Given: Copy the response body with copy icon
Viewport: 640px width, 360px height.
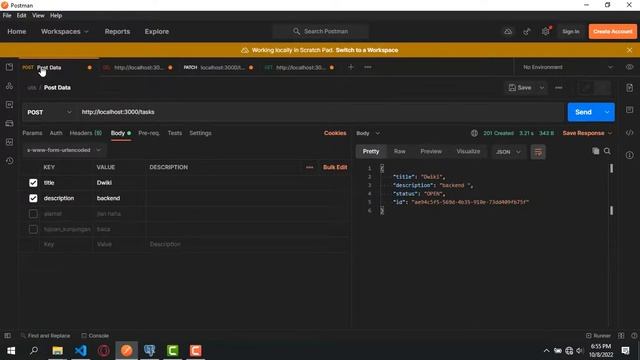Looking at the screenshot, I should [x=596, y=151].
